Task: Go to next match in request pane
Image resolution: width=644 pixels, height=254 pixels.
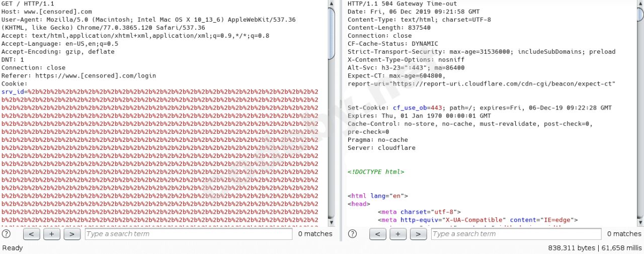Action: [x=72, y=234]
